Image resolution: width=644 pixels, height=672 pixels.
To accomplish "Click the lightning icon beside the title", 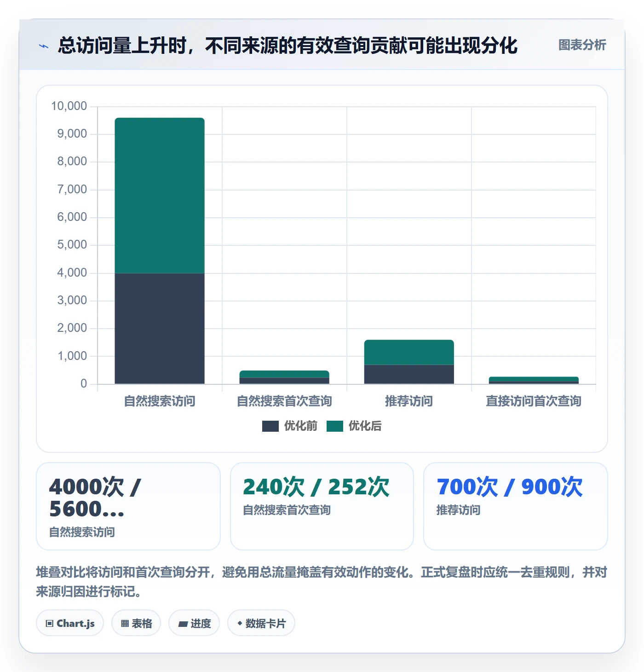I will [44, 46].
